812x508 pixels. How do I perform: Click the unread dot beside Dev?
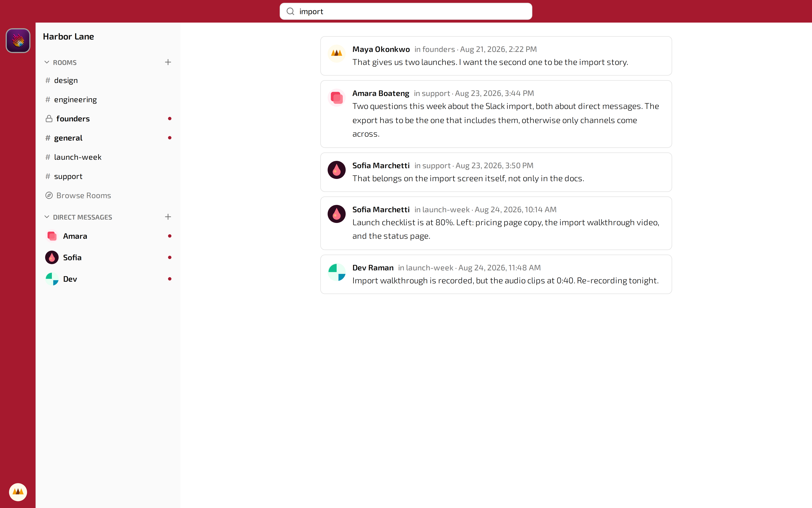pos(170,279)
